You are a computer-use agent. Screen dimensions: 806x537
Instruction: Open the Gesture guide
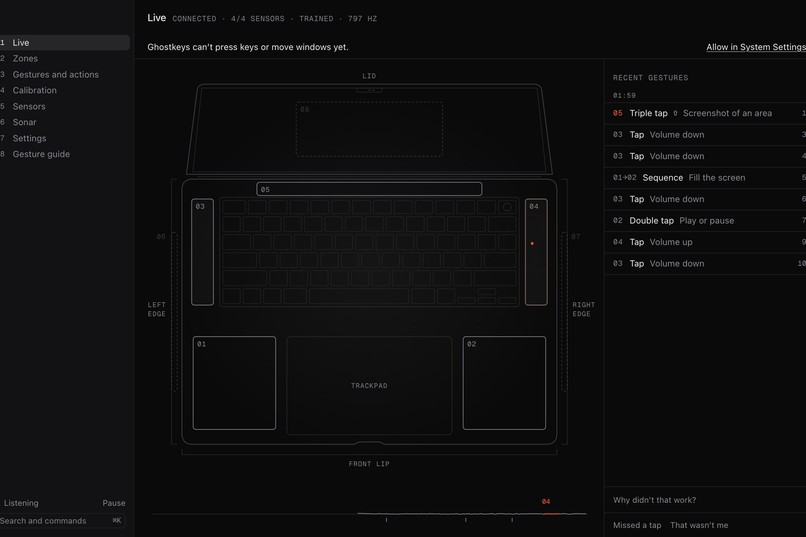pyautogui.click(x=64, y=154)
